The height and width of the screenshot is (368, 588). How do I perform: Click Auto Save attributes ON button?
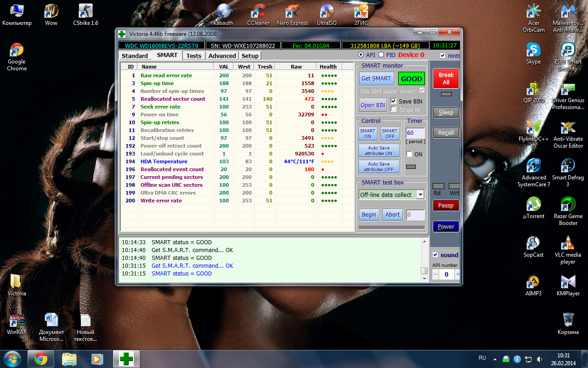(x=379, y=150)
